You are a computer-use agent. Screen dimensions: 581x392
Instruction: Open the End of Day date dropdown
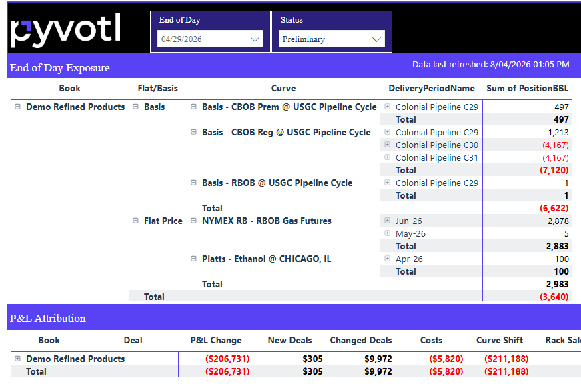coord(210,39)
